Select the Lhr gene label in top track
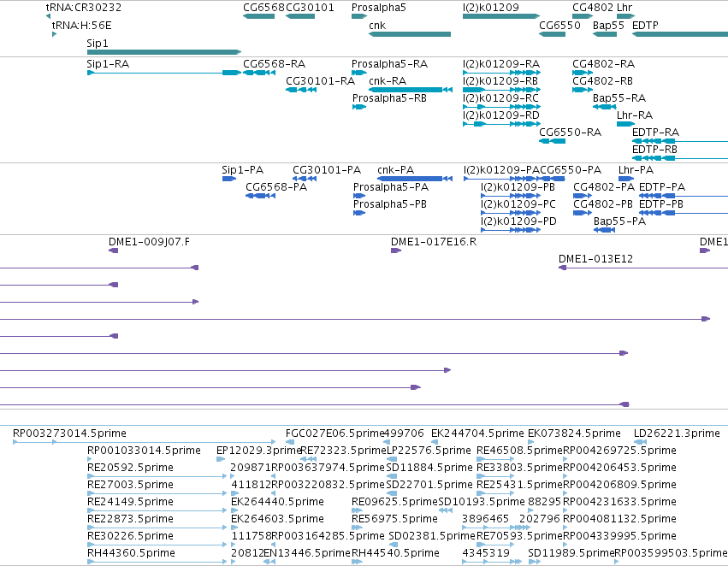 pyautogui.click(x=624, y=8)
